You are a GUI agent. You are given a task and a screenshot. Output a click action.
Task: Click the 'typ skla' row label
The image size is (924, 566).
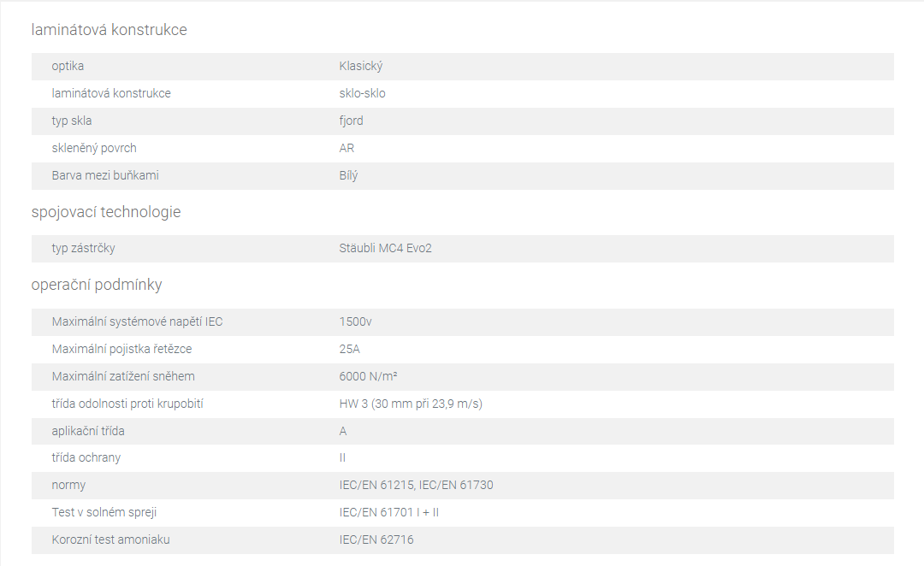(72, 121)
